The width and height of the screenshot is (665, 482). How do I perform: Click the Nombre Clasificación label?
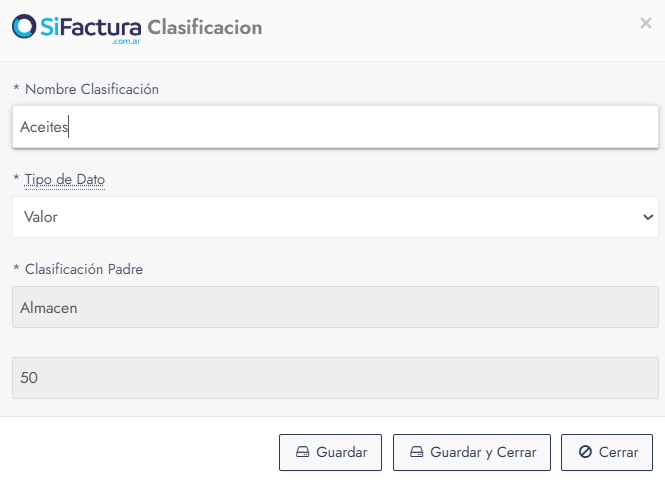pos(92,89)
